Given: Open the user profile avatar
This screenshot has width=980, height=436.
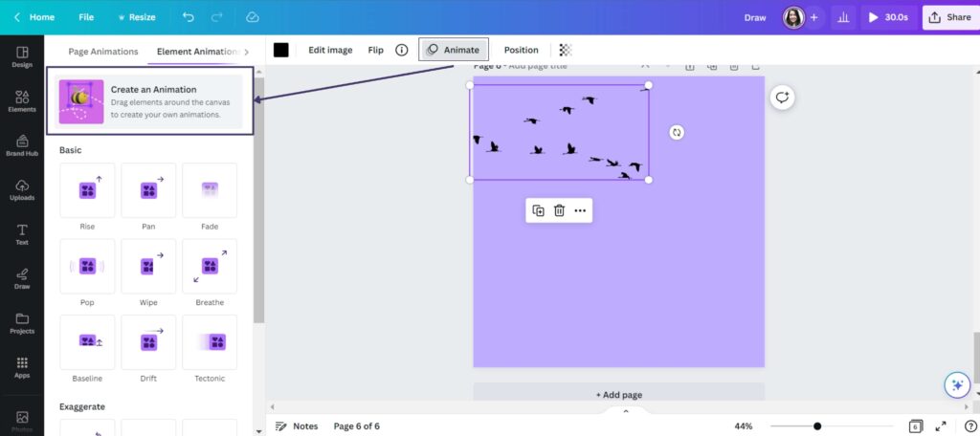Looking at the screenshot, I should [x=793, y=17].
